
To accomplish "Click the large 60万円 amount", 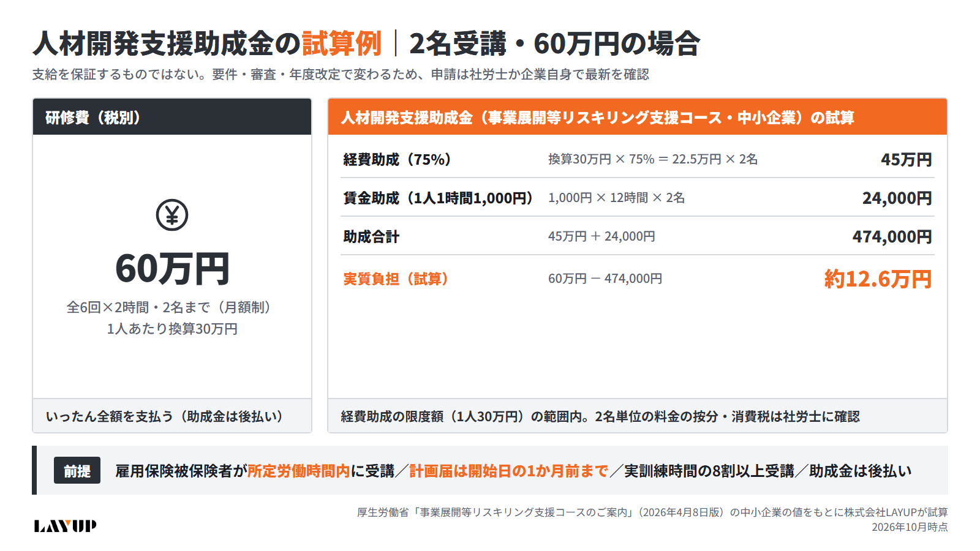I will point(172,268).
